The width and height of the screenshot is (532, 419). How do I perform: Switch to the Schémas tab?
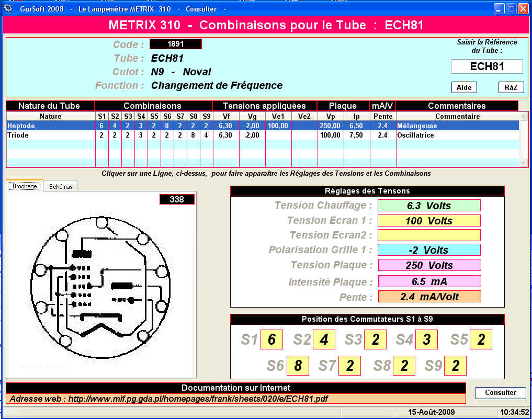[x=61, y=186]
